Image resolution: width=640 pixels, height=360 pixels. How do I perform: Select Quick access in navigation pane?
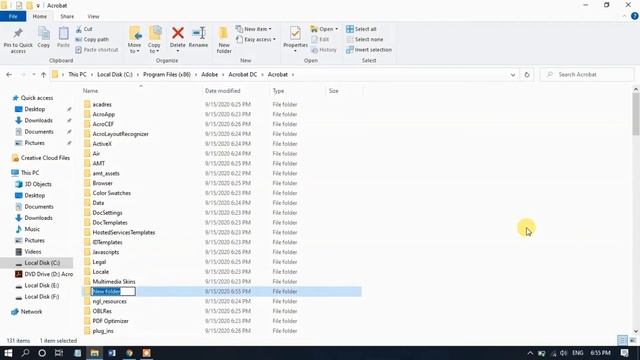pos(36,98)
